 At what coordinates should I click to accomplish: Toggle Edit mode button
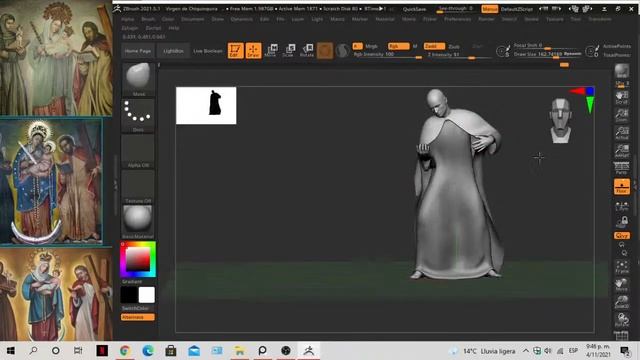(236, 51)
